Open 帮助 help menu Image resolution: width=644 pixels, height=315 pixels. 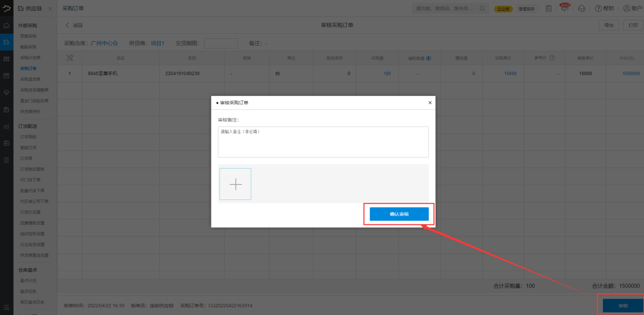click(604, 8)
